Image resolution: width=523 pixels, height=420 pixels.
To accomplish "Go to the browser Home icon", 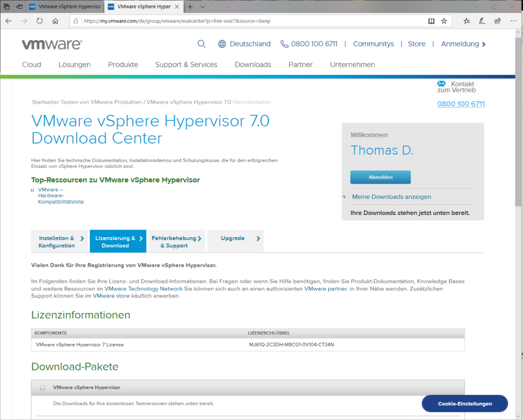I will [55, 21].
